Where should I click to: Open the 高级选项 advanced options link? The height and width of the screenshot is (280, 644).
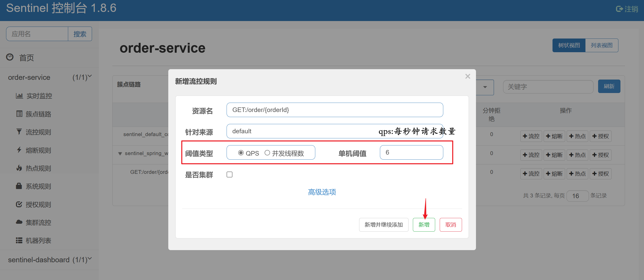(x=322, y=192)
